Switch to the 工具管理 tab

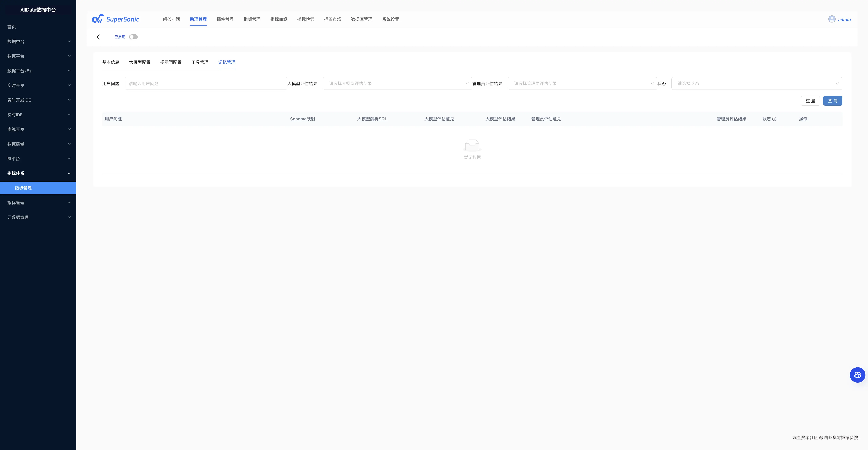pos(200,62)
